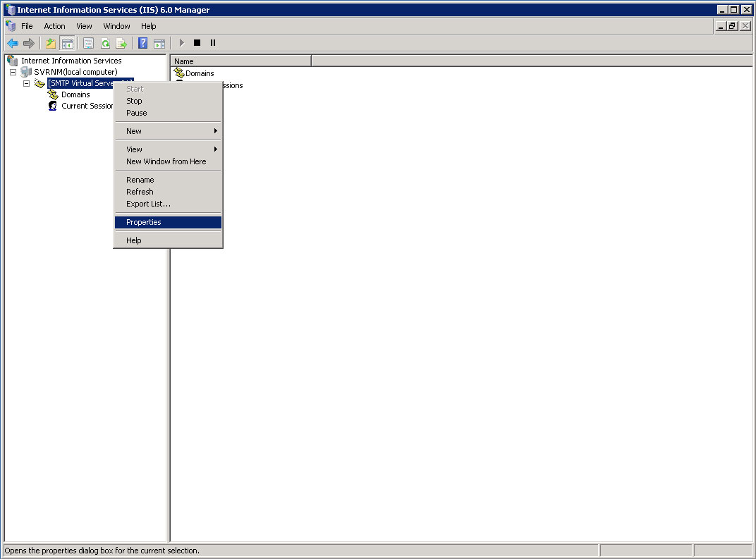Minimize the inner MDI console window
Viewport: 756px width, 559px height.
point(720,26)
